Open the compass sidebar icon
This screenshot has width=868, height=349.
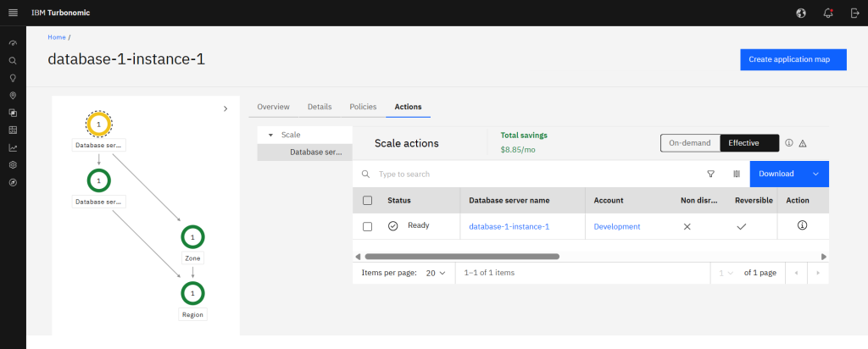pos(14,182)
